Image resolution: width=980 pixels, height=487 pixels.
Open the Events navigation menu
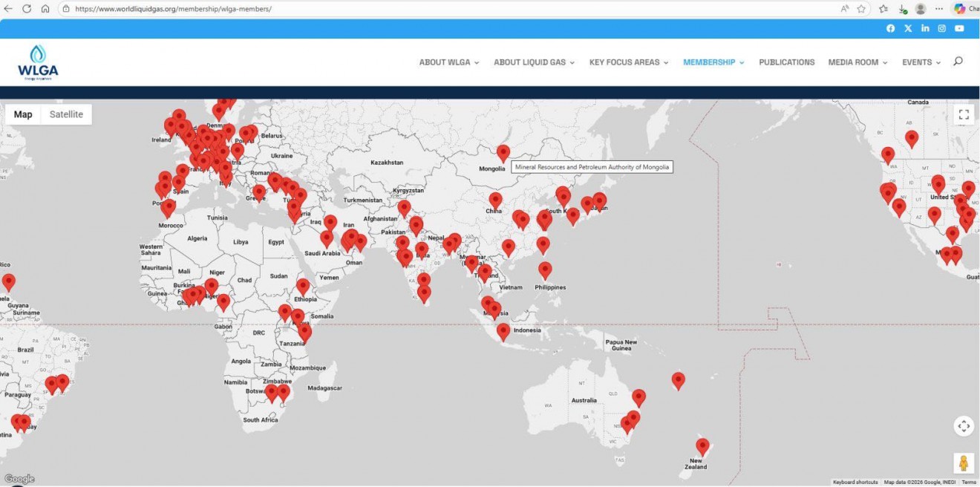(x=921, y=62)
